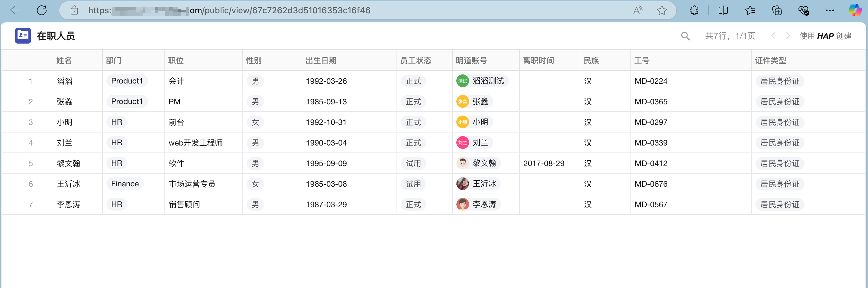The height and width of the screenshot is (288, 868).
Task: Click the 姓名 column header
Action: coord(64,61)
